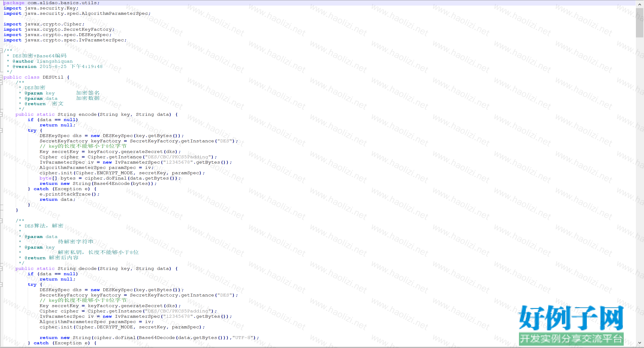Screen dimensions: 644x348
Task: Collapse the file header comment fold marker
Action: coord(1,51)
